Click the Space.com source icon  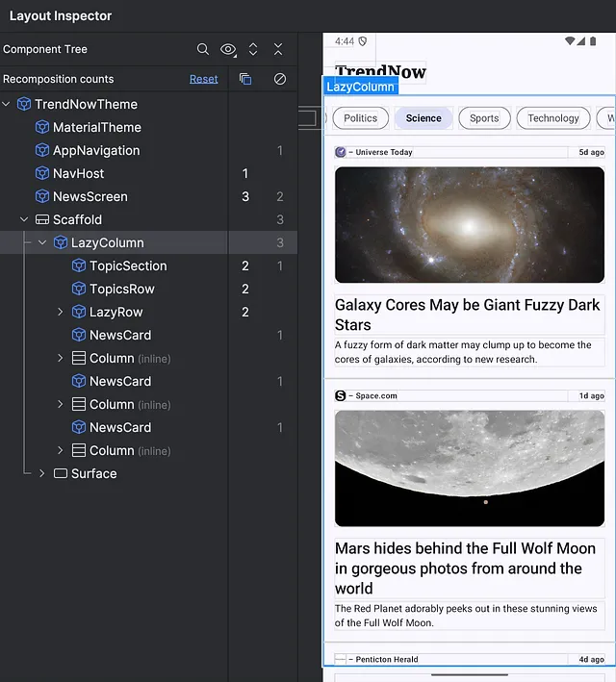pyautogui.click(x=341, y=395)
